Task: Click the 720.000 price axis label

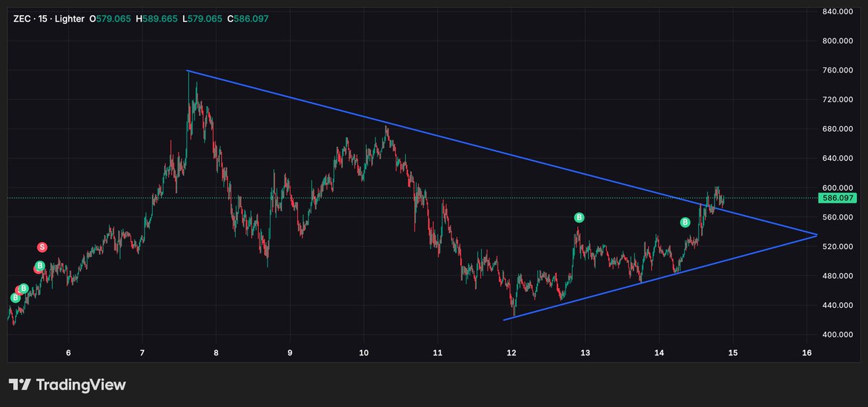Action: [x=838, y=99]
